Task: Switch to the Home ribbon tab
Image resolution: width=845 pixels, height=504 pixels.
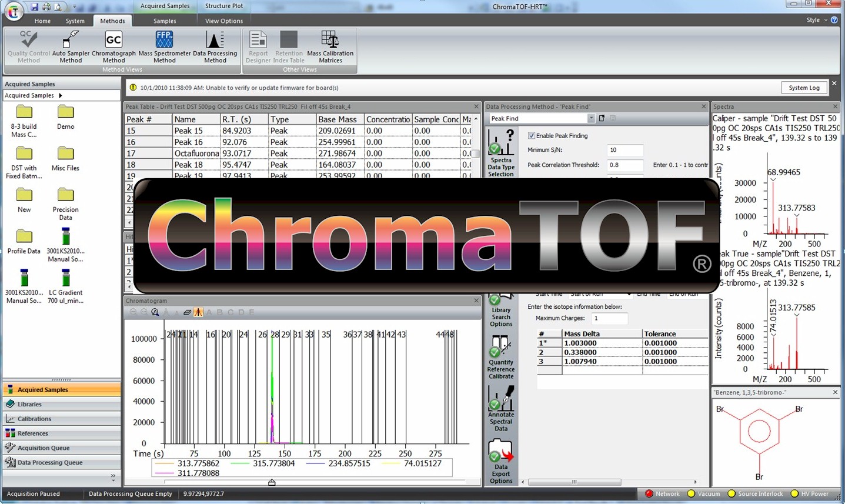Action: click(42, 21)
